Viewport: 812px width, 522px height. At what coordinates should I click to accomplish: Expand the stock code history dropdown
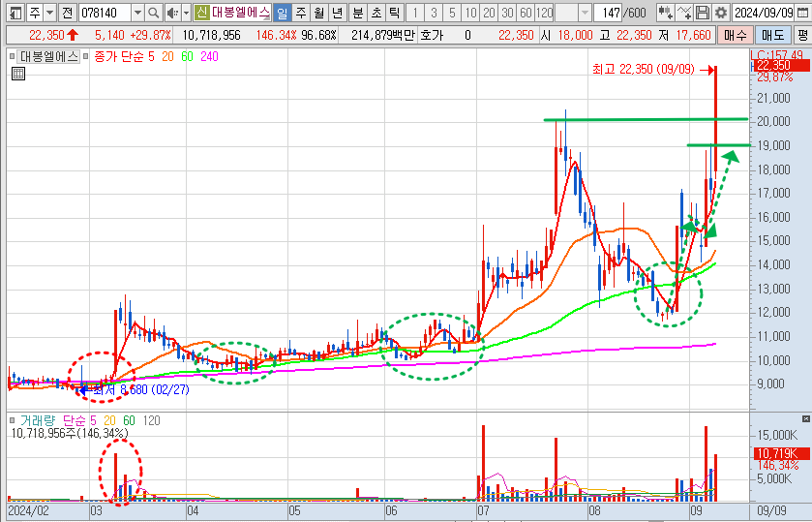137,13
